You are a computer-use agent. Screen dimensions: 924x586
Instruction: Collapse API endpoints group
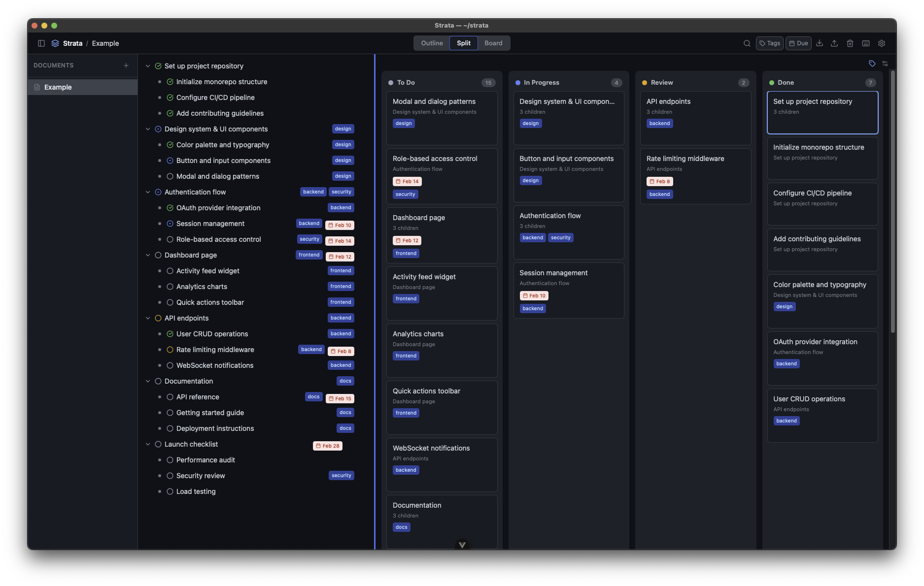(x=148, y=318)
